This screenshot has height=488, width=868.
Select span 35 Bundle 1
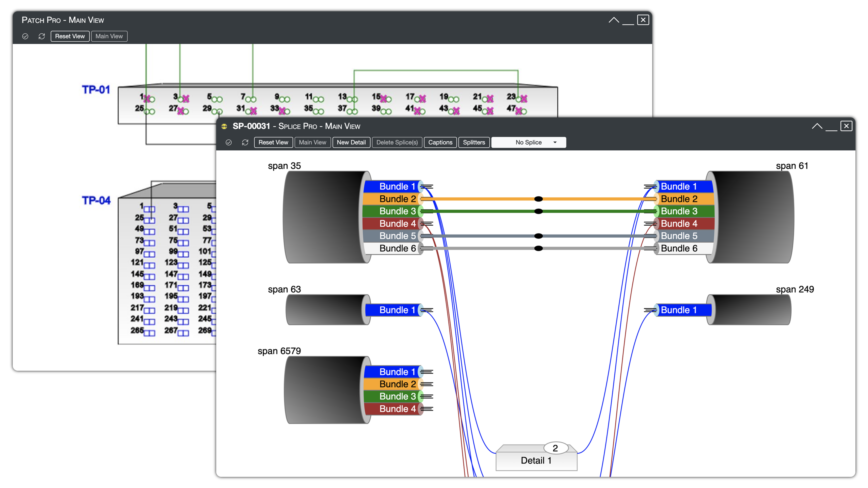[393, 187]
